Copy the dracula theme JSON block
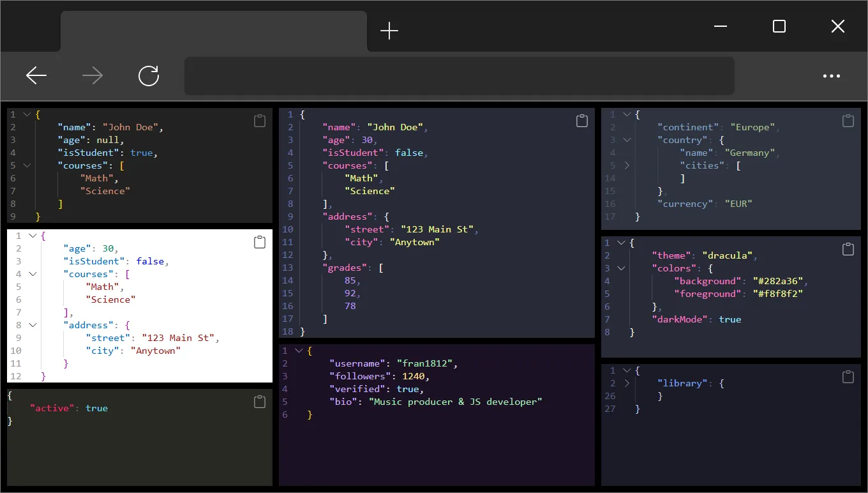 (x=848, y=250)
